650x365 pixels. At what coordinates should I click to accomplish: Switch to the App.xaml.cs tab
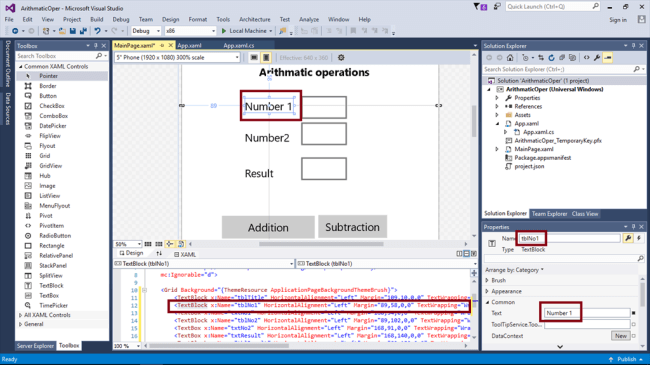pyautogui.click(x=238, y=46)
